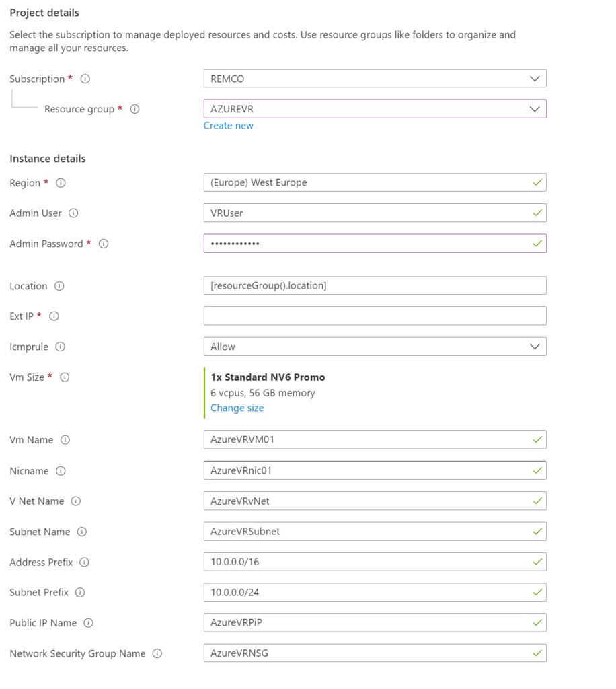This screenshot has height=689, width=616.
Task: Click info icon beside Resource group
Action: point(134,109)
